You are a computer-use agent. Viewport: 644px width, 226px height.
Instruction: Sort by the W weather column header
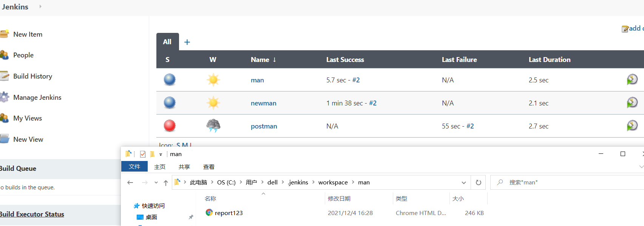pyautogui.click(x=213, y=60)
